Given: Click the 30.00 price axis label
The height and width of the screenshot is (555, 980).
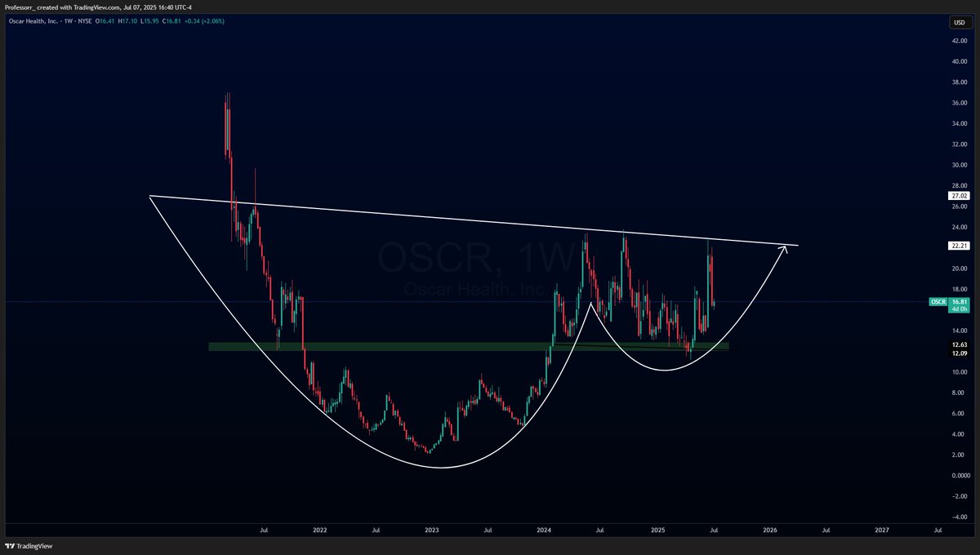Looking at the screenshot, I should pos(959,165).
